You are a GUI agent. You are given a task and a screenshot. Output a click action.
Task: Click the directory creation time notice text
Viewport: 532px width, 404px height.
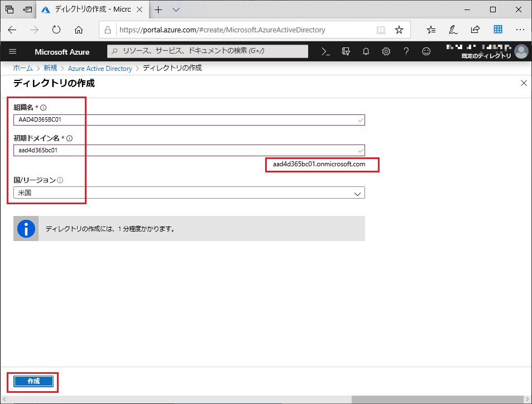point(111,229)
